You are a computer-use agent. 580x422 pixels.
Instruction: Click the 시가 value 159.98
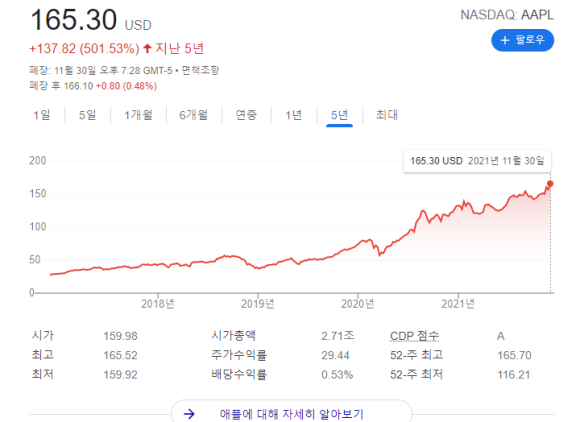[x=120, y=336]
